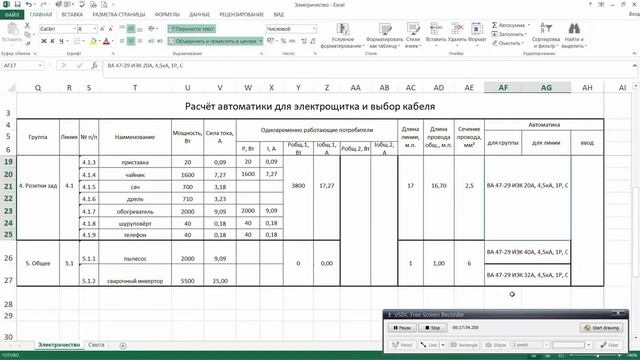640x360 pixels.
Task: Change text orientation in alignment group
Action: point(153,29)
